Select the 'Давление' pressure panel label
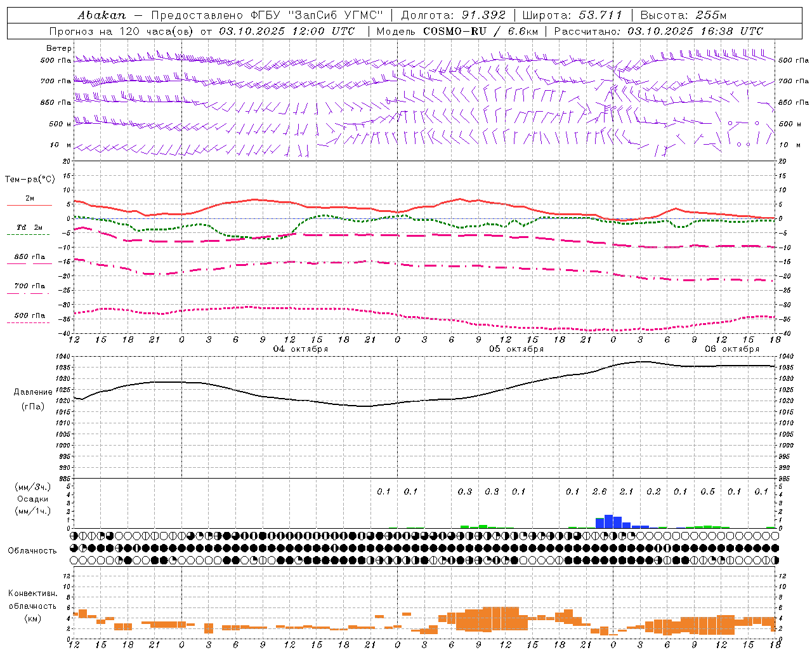Screen dimensions: 812x650 click(33, 392)
